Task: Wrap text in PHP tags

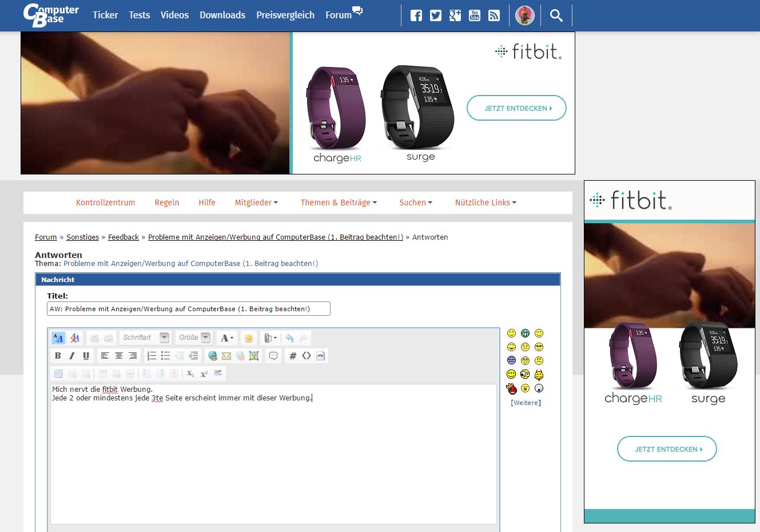Action: [321, 356]
